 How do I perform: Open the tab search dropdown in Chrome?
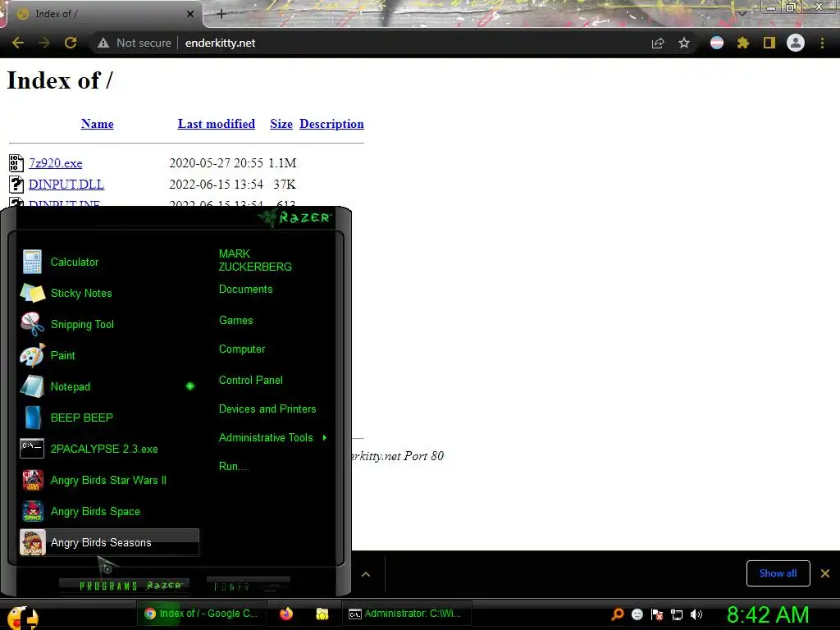point(742,14)
